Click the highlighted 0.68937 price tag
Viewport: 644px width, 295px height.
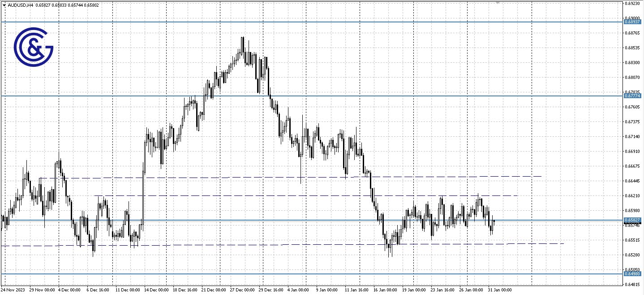(631, 21)
